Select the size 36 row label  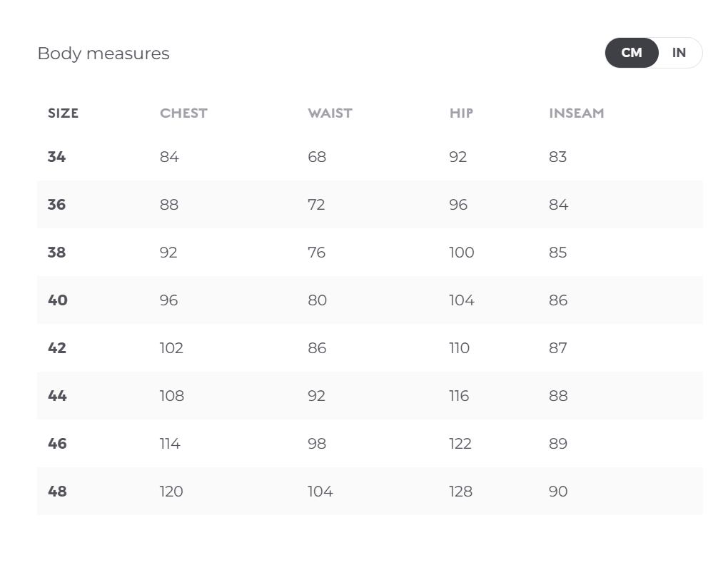(x=56, y=205)
